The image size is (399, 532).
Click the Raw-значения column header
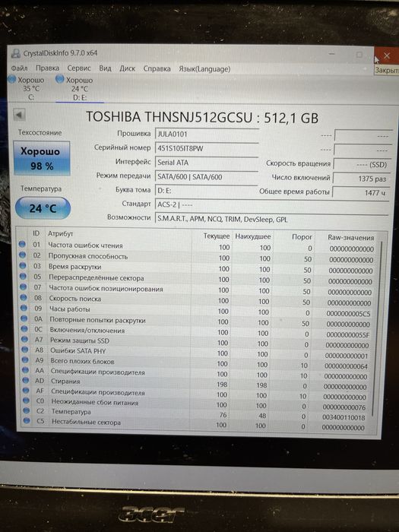click(351, 238)
